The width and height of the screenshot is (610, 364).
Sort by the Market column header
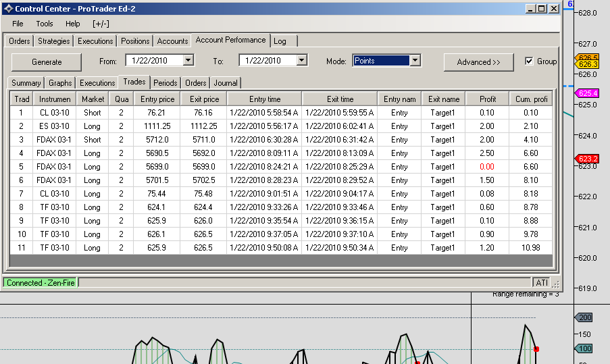[x=93, y=99]
